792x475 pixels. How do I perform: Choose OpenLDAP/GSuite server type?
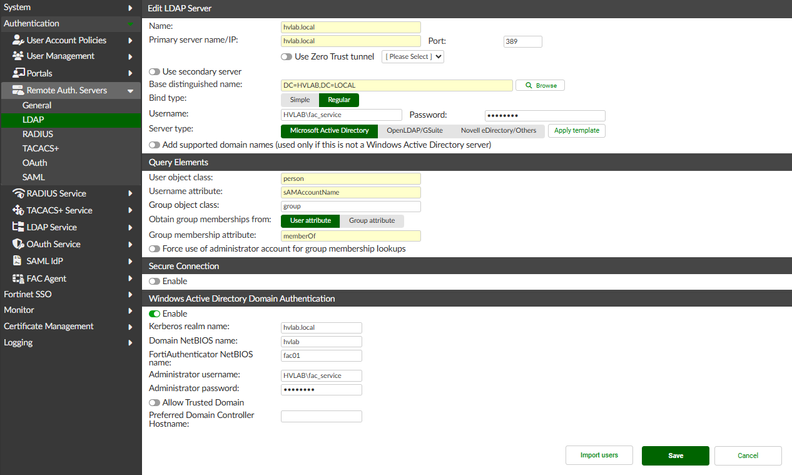point(415,131)
